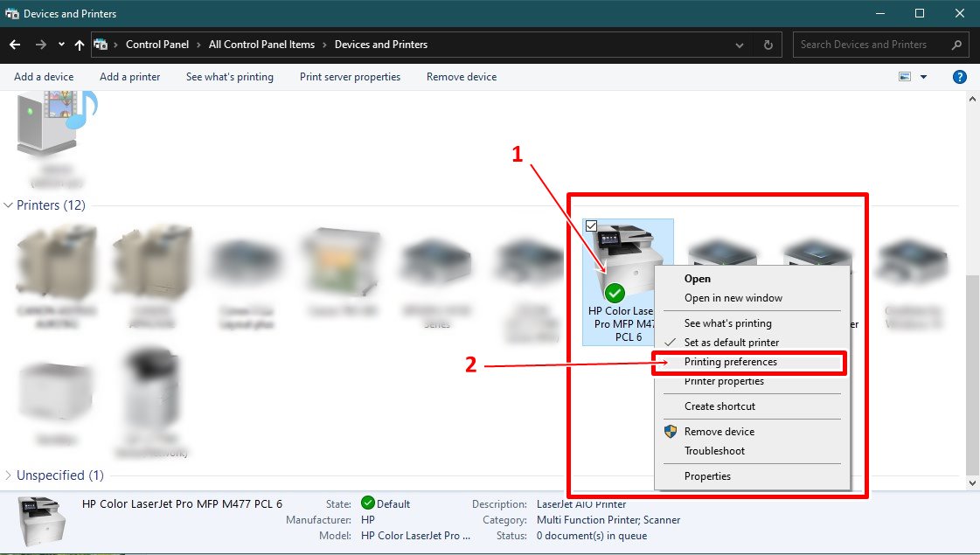Click the chevron before Control Panel breadcrumb
This screenshot has width=980, height=555.
tap(115, 45)
